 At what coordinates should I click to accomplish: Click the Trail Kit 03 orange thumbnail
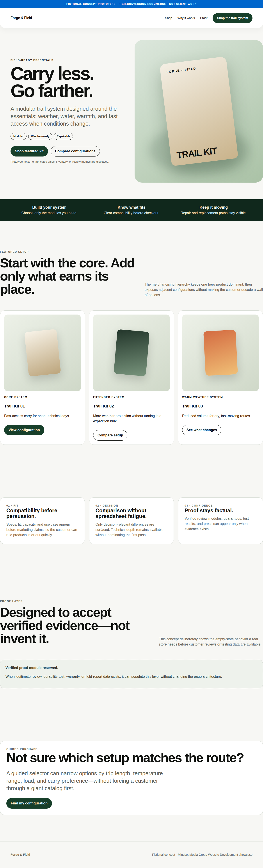pyautogui.click(x=220, y=353)
